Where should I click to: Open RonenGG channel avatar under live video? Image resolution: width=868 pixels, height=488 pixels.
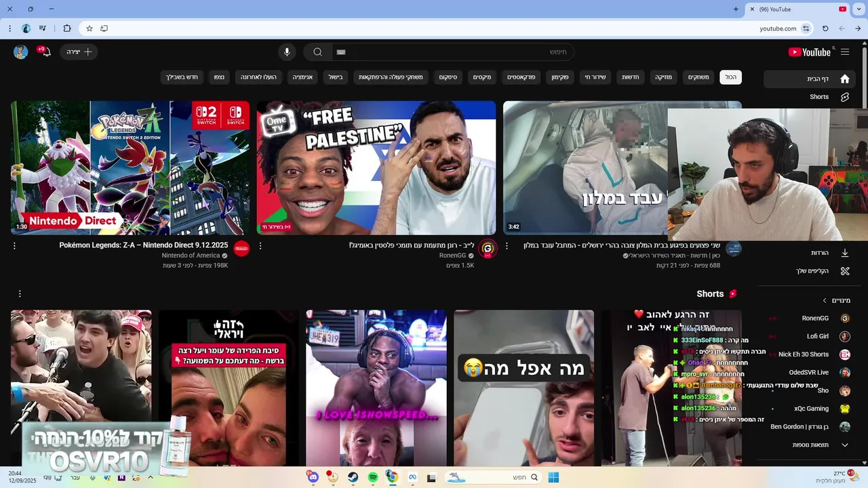(x=488, y=249)
